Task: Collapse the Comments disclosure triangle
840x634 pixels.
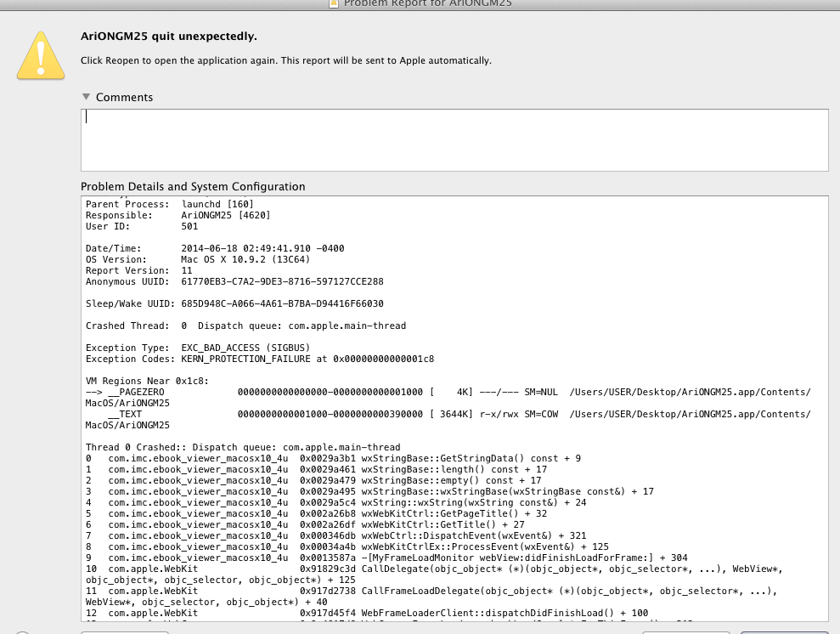Action: point(87,97)
